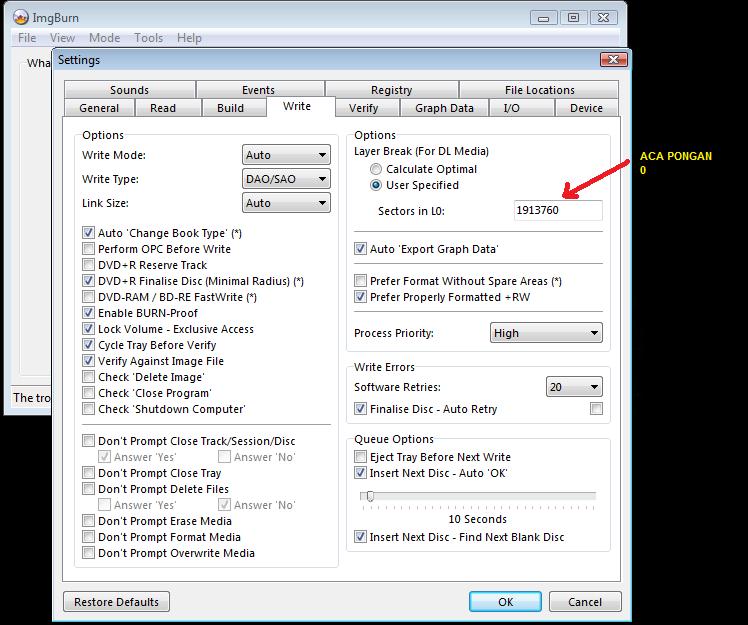Open the Mode menu
The height and width of the screenshot is (625, 748).
click(x=104, y=38)
